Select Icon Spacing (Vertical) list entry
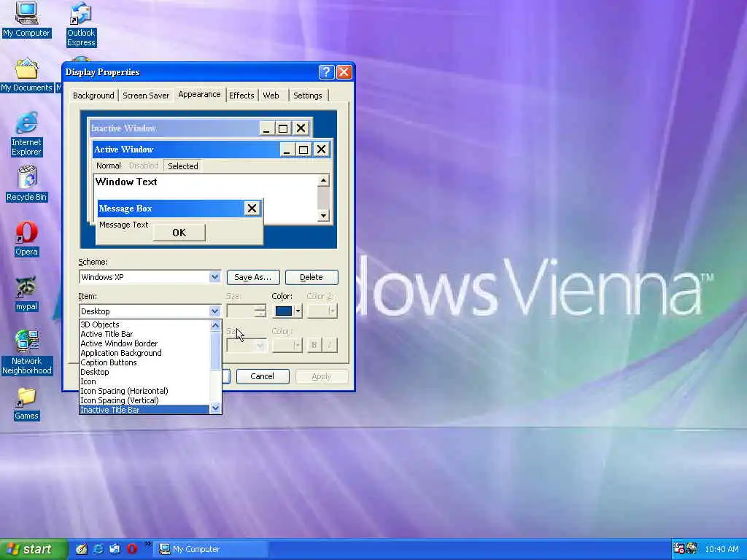Viewport: 747px width, 560px height. [144, 400]
